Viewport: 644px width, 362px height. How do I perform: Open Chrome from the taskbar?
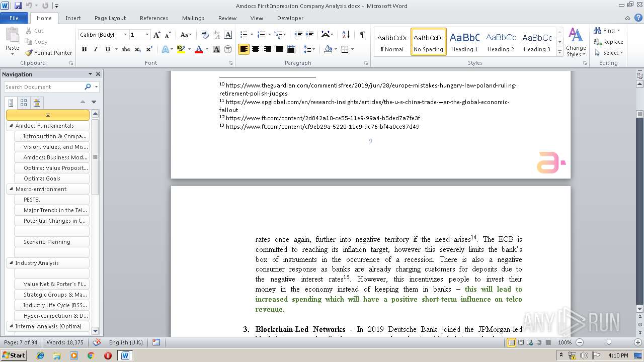(x=91, y=355)
